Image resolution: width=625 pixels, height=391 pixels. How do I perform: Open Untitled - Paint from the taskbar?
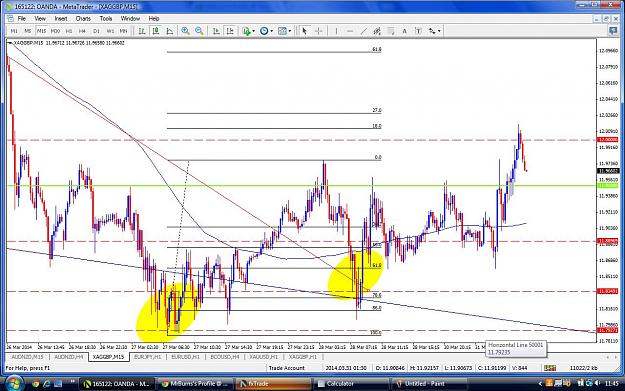(430, 384)
